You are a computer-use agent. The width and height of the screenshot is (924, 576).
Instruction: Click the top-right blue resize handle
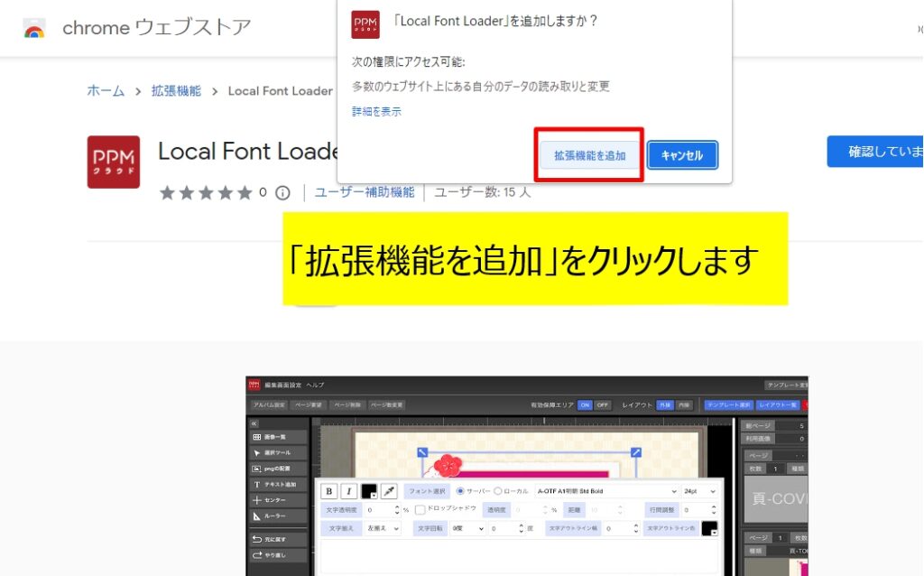point(635,452)
